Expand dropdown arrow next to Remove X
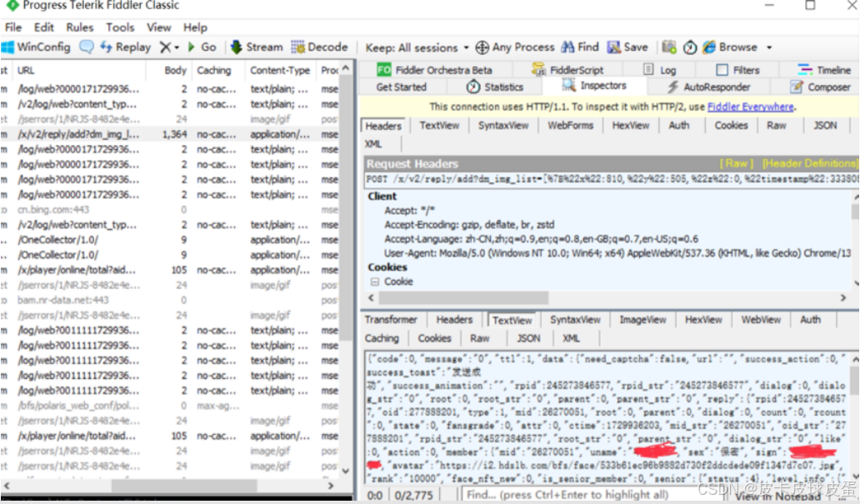Viewport: 860px width, 504px height. coord(177,48)
